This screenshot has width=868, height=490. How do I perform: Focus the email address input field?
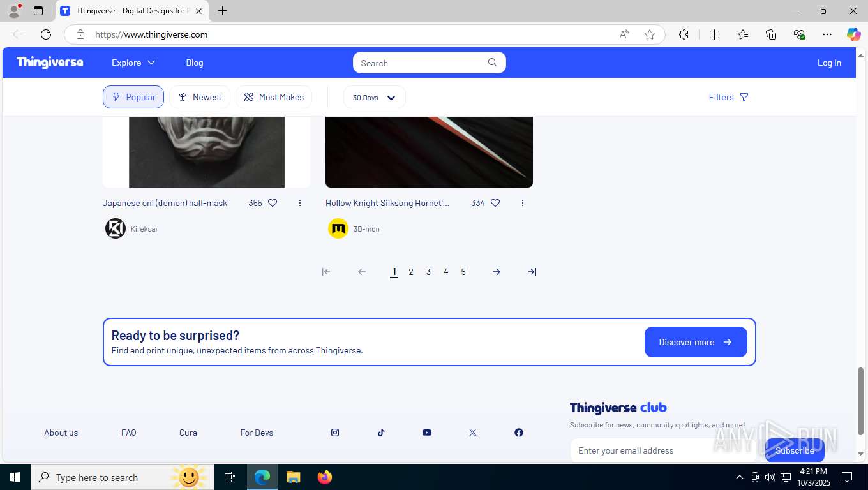662,450
